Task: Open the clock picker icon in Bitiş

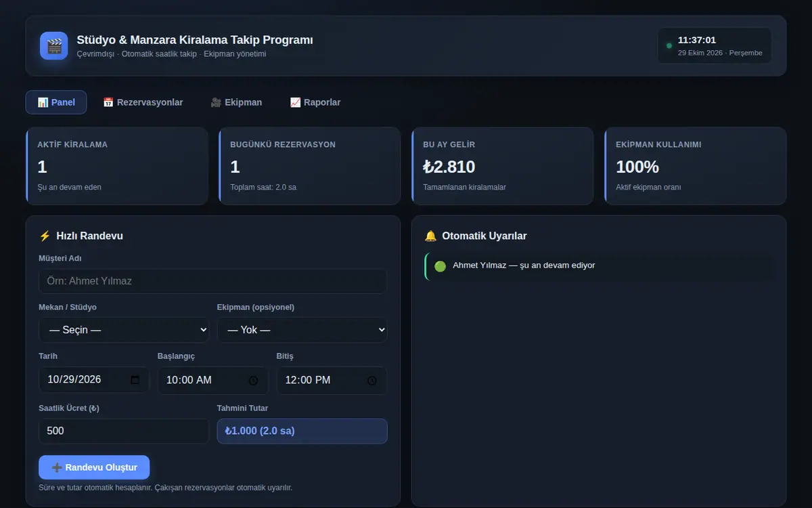Action: (371, 381)
